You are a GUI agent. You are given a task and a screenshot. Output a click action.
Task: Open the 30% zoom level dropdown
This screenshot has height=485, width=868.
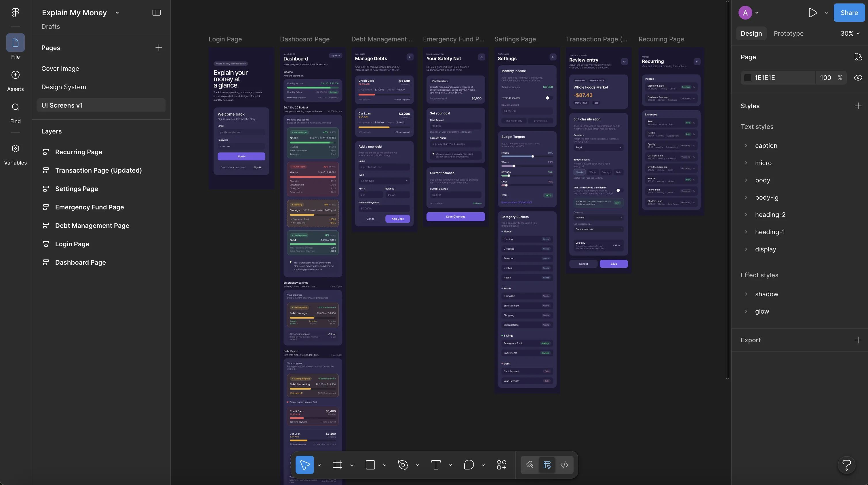(x=849, y=33)
